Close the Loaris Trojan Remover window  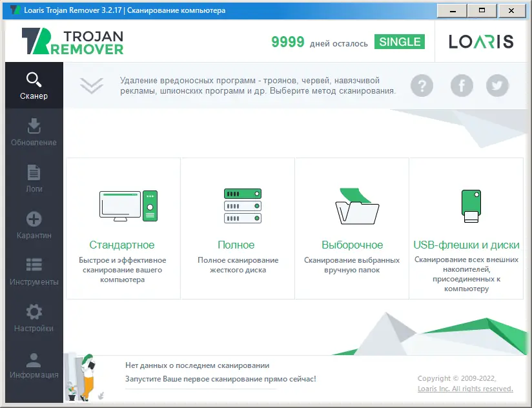[511, 11]
